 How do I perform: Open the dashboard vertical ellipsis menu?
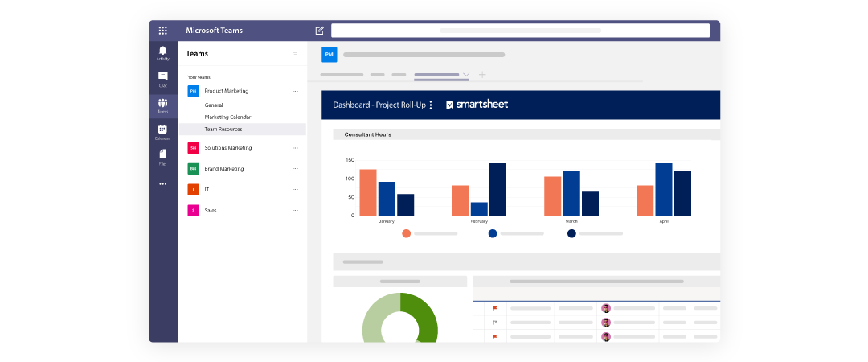(431, 105)
